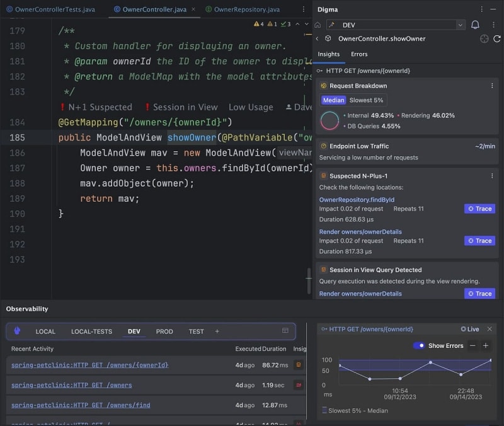Add a new environment tab with plus icon

pos(217,331)
